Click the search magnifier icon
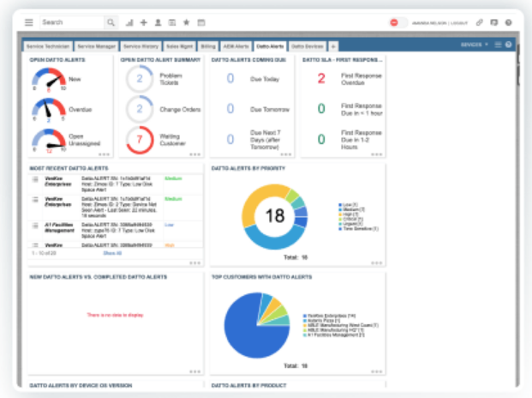The height and width of the screenshot is (398, 532). 111,23
